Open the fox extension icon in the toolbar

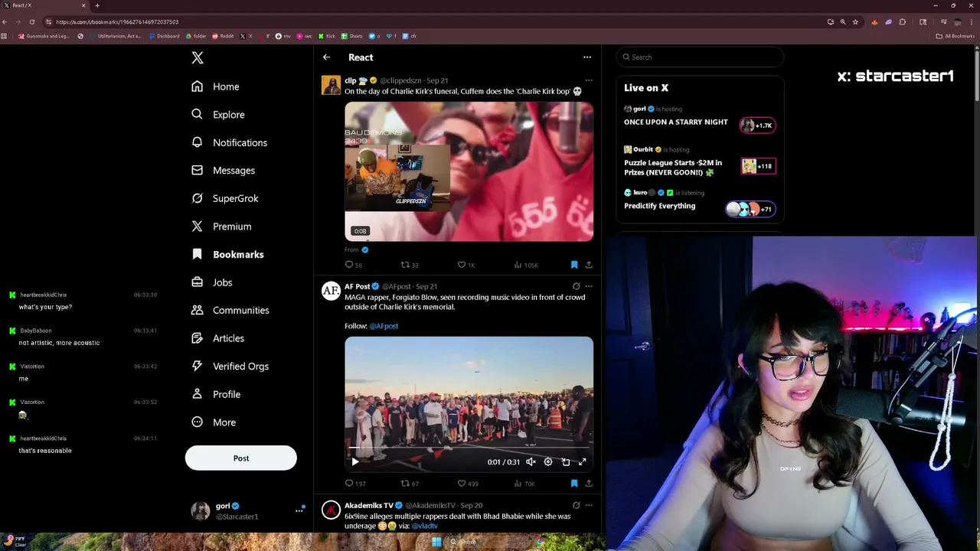pyautogui.click(x=874, y=22)
